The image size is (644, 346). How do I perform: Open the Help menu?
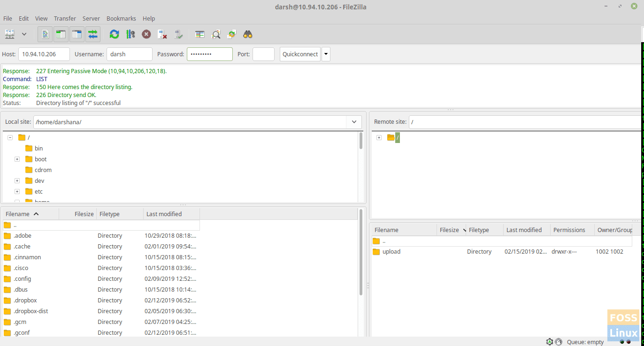coord(149,18)
